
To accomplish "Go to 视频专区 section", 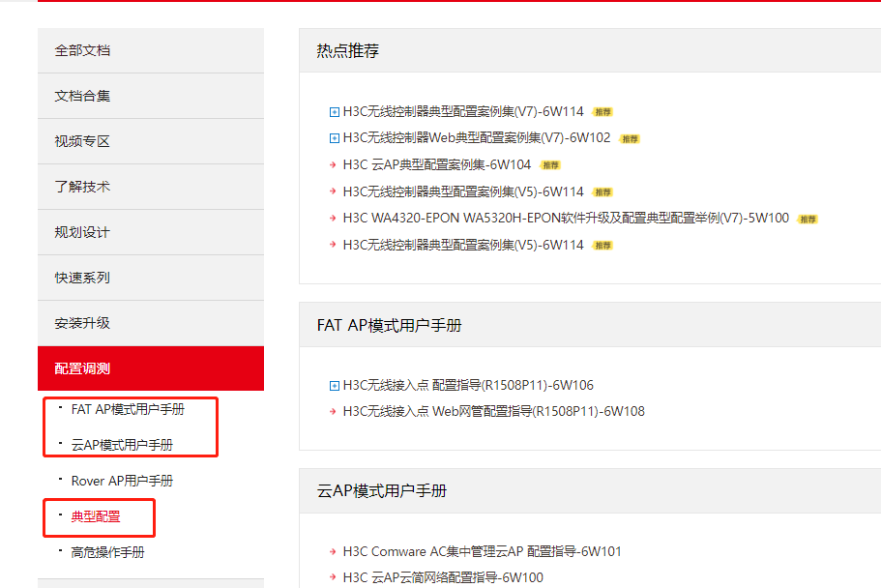I will pyautogui.click(x=151, y=141).
